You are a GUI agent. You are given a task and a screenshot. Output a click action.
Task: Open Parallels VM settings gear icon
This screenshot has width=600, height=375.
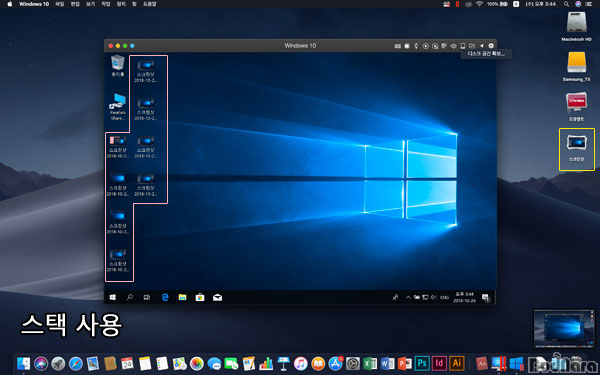[491, 46]
